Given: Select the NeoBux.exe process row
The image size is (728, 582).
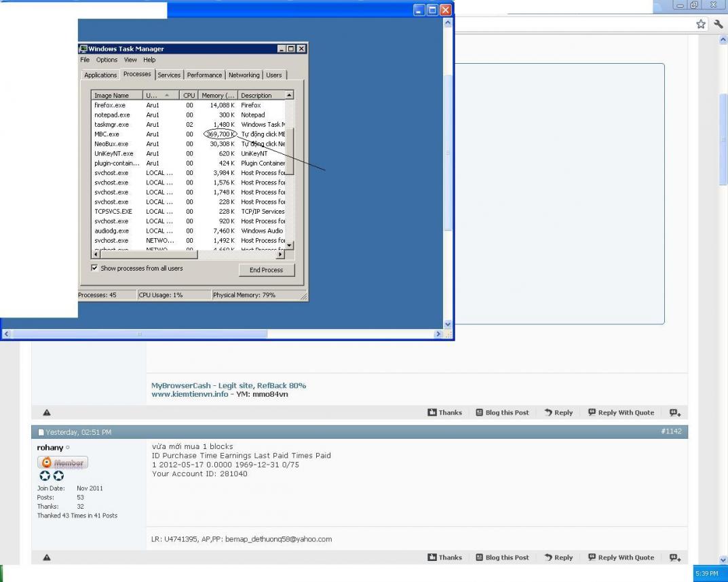Looking at the screenshot, I should [189, 144].
